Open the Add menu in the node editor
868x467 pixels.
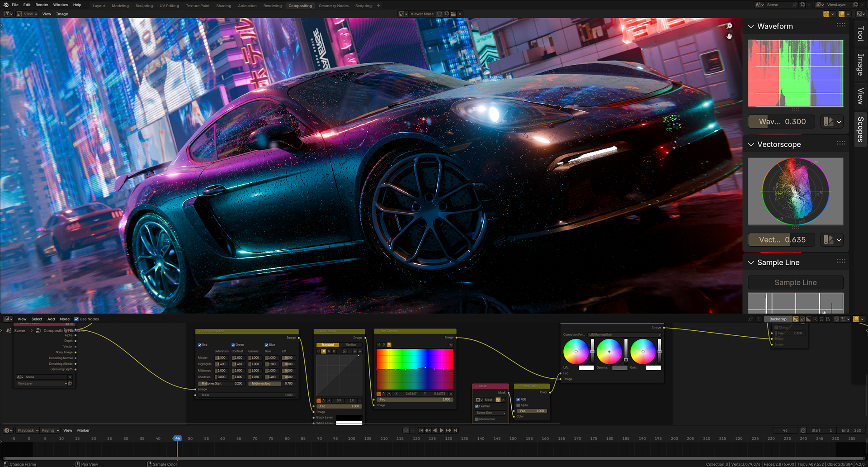pyautogui.click(x=51, y=319)
